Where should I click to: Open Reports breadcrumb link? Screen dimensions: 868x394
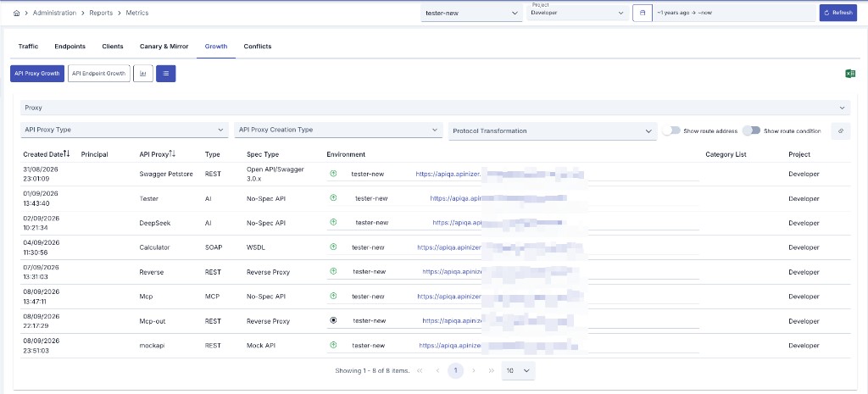[102, 13]
